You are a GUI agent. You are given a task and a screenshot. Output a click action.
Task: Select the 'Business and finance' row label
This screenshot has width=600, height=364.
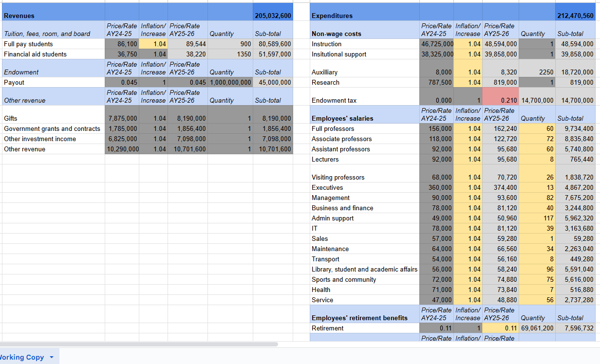point(364,208)
